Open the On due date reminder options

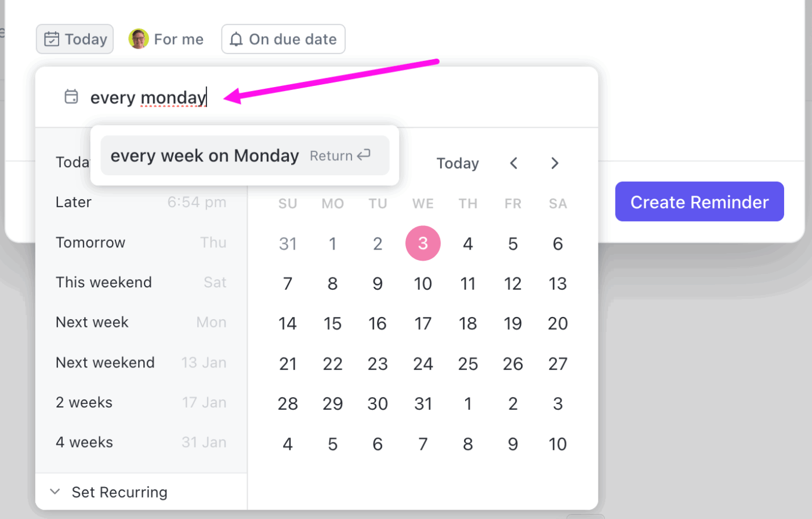click(283, 39)
